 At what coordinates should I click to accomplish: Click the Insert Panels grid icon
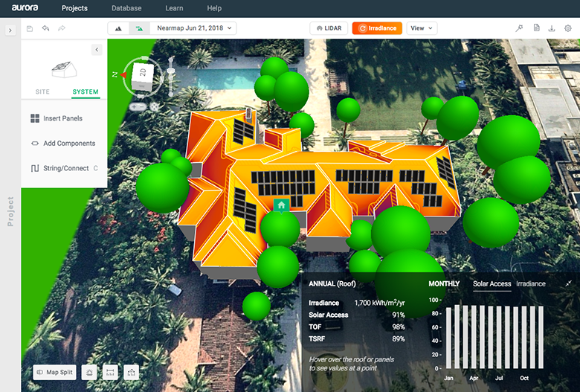[x=35, y=118]
